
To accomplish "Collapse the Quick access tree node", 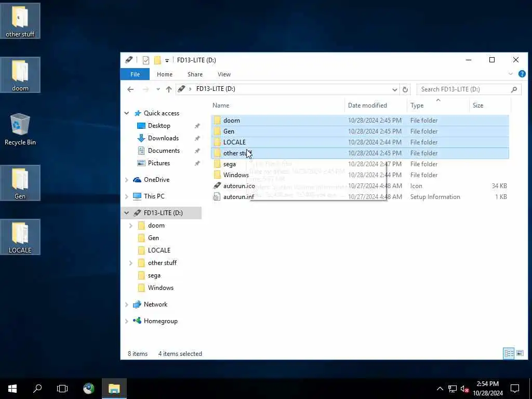I will [127, 113].
